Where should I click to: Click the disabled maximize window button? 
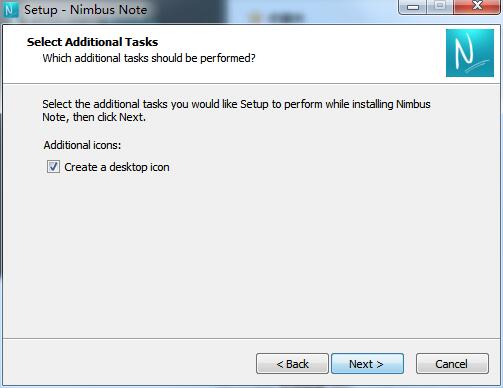click(440, 6)
